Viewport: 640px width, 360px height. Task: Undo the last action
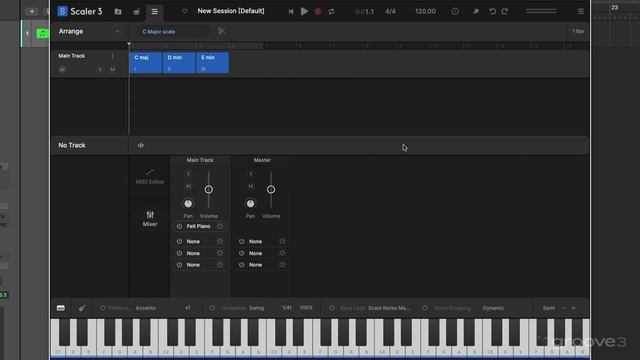(x=492, y=11)
